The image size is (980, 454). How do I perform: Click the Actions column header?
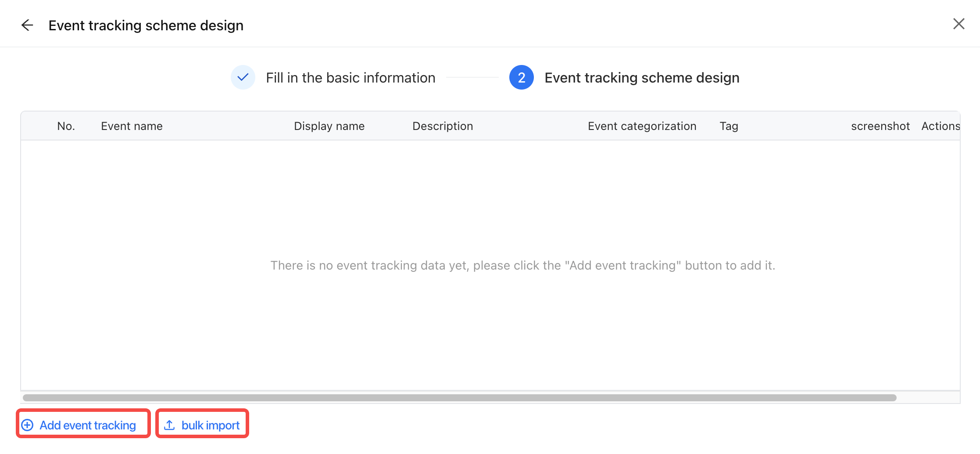(x=941, y=126)
